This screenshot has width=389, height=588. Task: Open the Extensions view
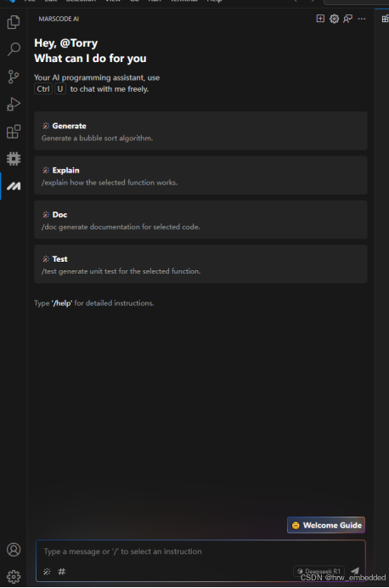point(14,131)
